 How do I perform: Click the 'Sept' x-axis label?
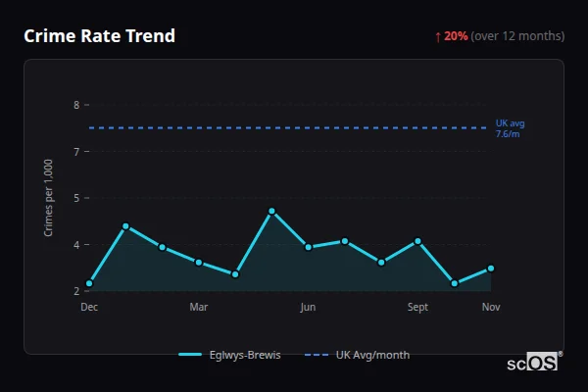[x=417, y=307]
